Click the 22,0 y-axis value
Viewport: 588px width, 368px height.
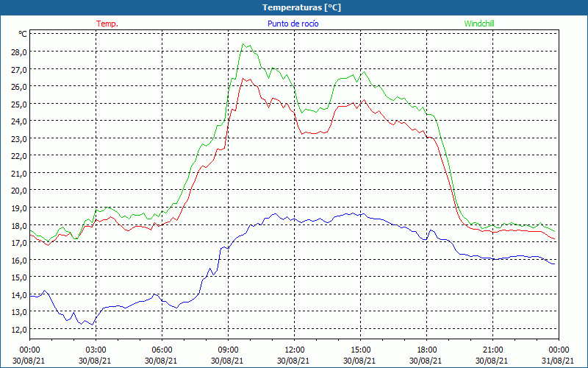[x=19, y=156]
